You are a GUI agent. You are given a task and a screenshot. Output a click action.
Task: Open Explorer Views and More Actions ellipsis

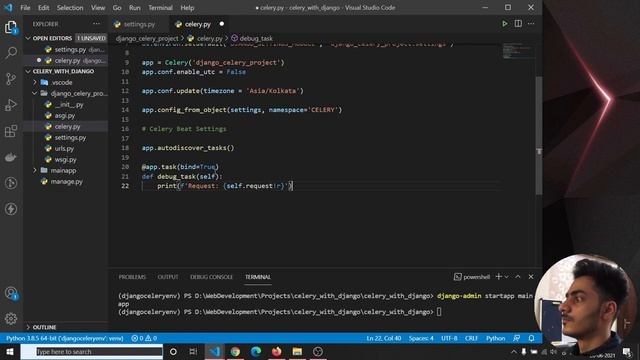pos(96,24)
